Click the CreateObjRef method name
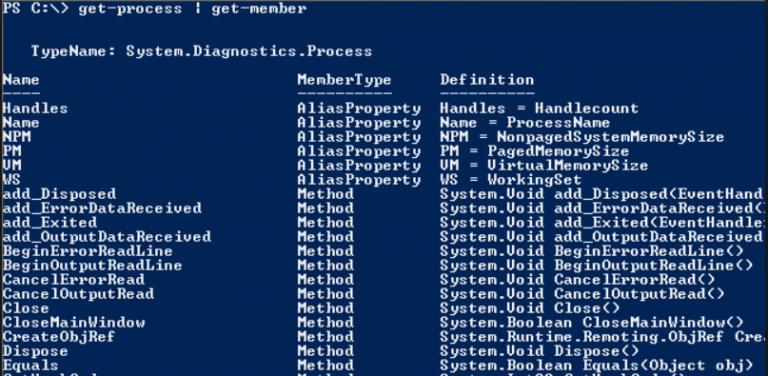Screen dimensions: 768x376 [59, 337]
